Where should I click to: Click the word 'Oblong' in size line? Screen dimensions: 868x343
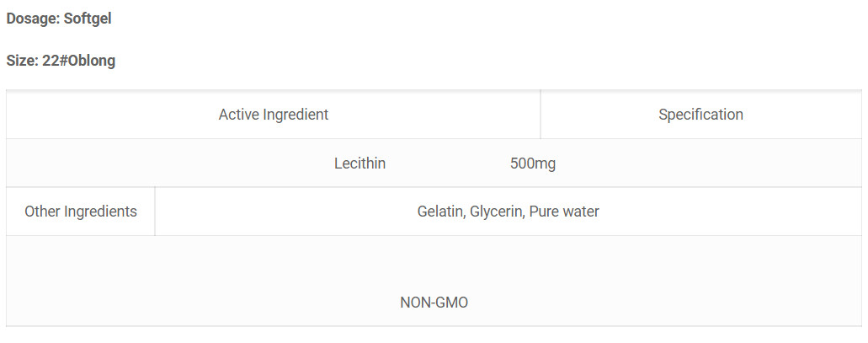[x=92, y=61]
